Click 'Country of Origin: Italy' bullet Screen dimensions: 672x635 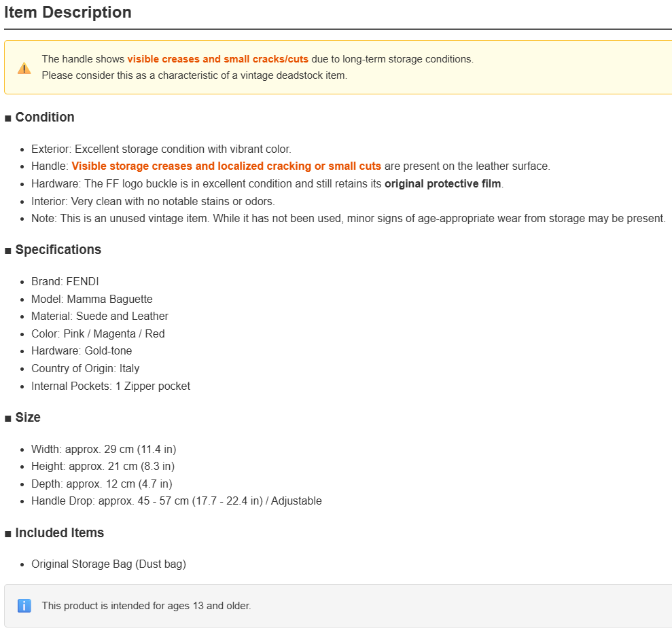[x=86, y=369]
